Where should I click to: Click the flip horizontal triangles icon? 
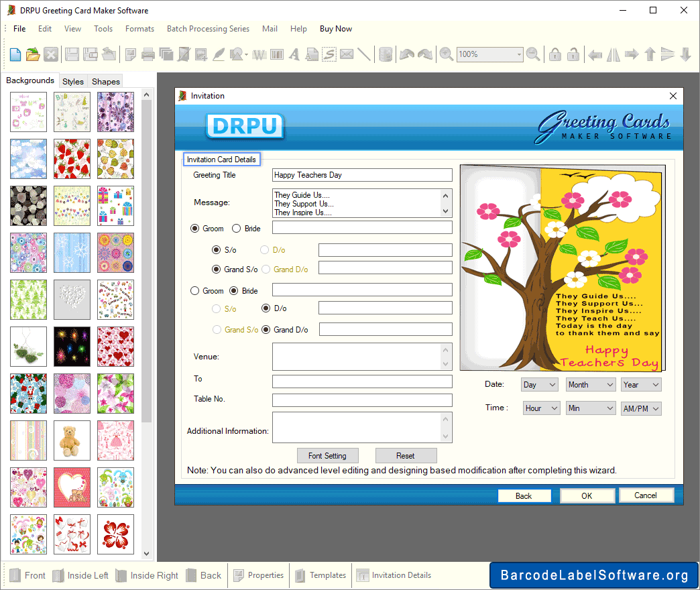click(x=613, y=54)
